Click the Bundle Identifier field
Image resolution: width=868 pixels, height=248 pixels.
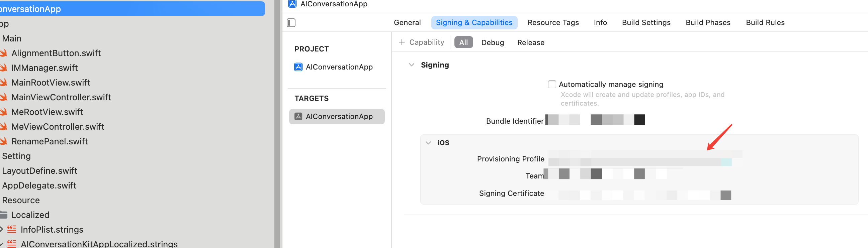click(595, 120)
